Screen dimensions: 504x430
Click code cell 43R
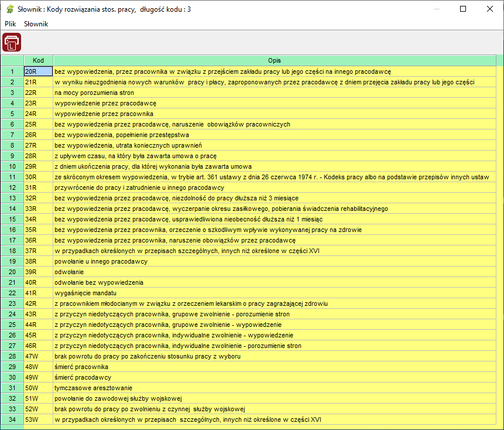(38, 314)
